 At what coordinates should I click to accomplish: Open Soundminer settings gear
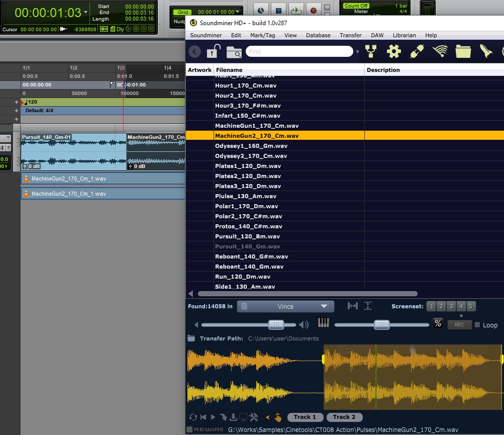[x=394, y=51]
